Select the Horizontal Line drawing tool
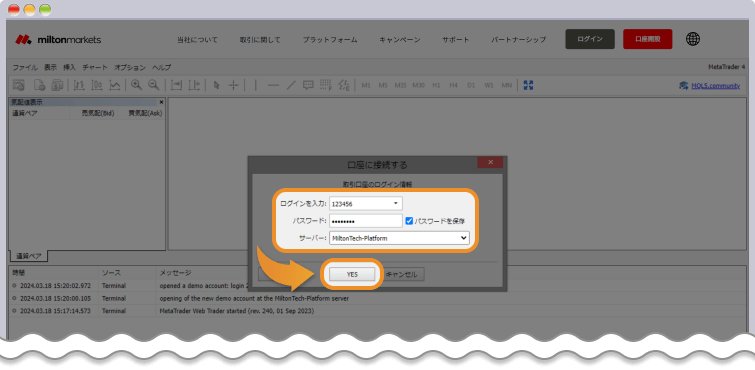755x370 pixels. [273, 85]
